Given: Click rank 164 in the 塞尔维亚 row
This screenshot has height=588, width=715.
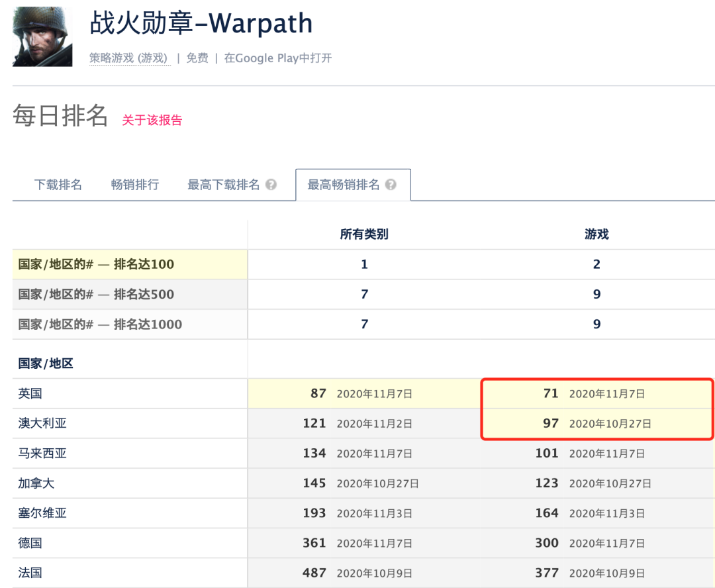Looking at the screenshot, I should click(x=548, y=513).
